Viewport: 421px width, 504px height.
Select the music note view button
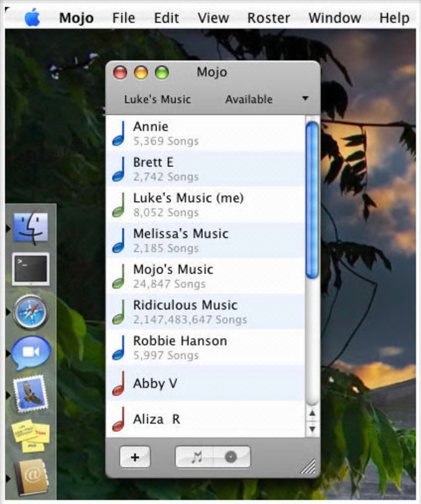pos(195,457)
